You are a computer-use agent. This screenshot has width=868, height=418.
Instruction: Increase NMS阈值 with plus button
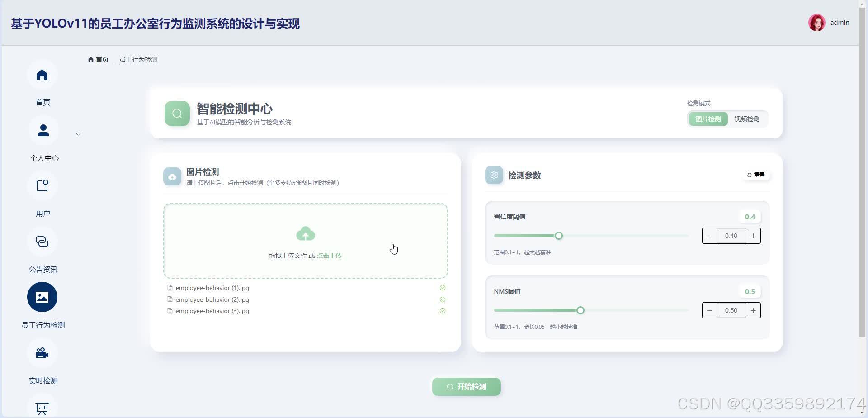753,310
